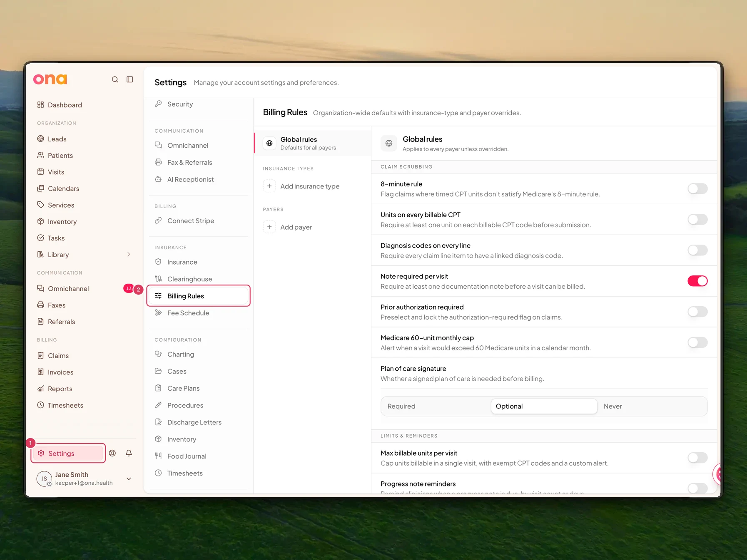Viewport: 747px width, 560px height.
Task: Open Jane Smith account dropdown chevron
Action: (129, 479)
